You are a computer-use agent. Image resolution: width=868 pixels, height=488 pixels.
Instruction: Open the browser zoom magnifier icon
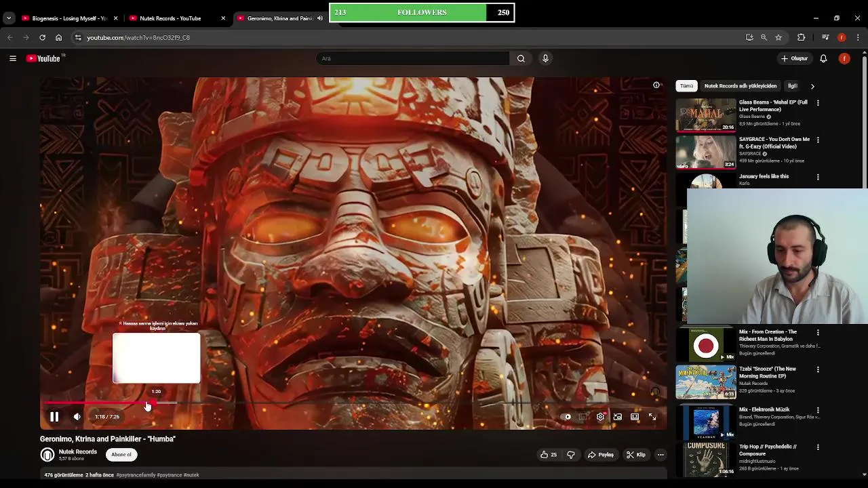(x=764, y=37)
